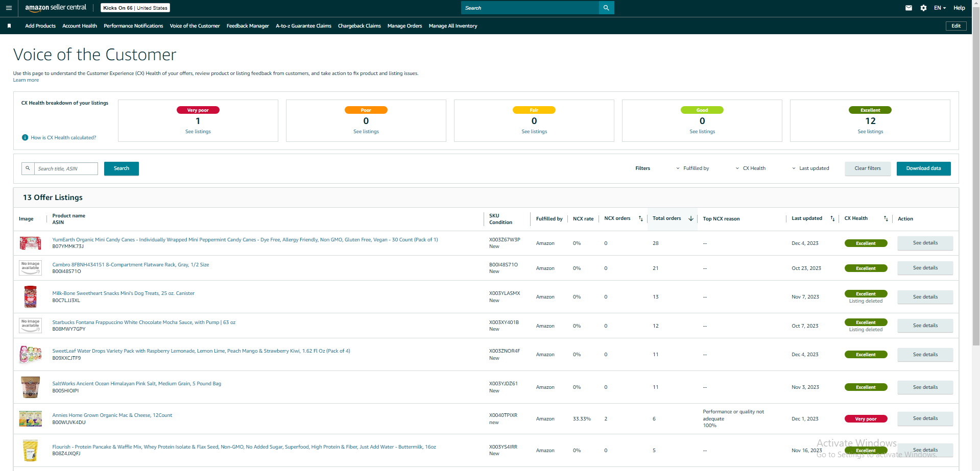The height and width of the screenshot is (471, 980).
Task: Focus the Search title, ASIN field
Action: [66, 168]
